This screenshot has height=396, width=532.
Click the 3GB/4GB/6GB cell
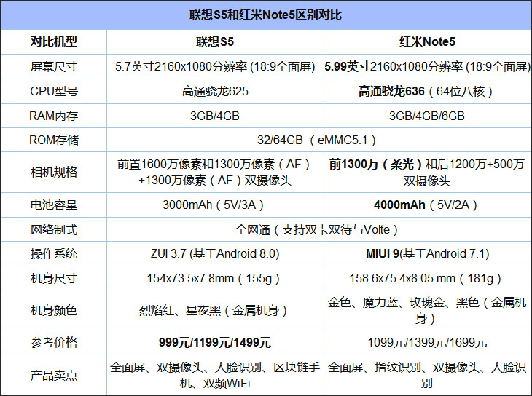(x=427, y=116)
